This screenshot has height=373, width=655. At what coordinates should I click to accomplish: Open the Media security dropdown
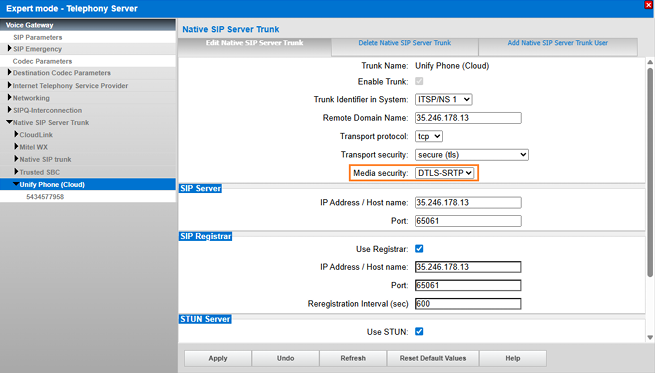click(444, 173)
